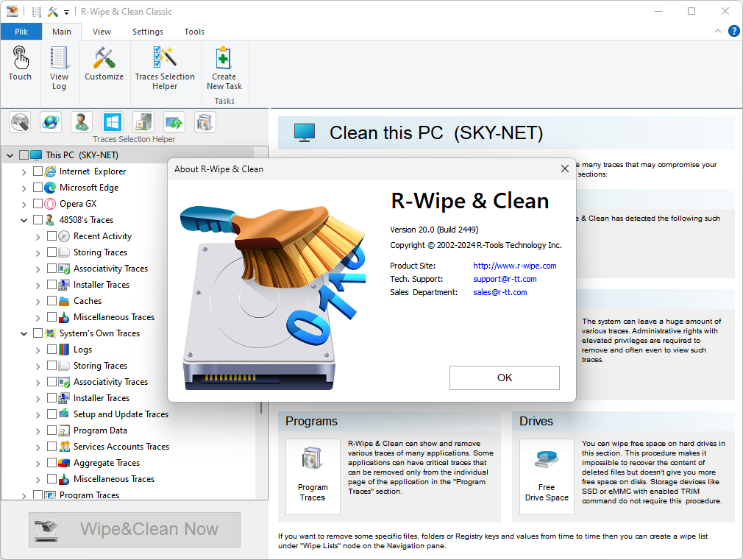
Task: Switch to the View ribbon tab
Action: tap(102, 32)
